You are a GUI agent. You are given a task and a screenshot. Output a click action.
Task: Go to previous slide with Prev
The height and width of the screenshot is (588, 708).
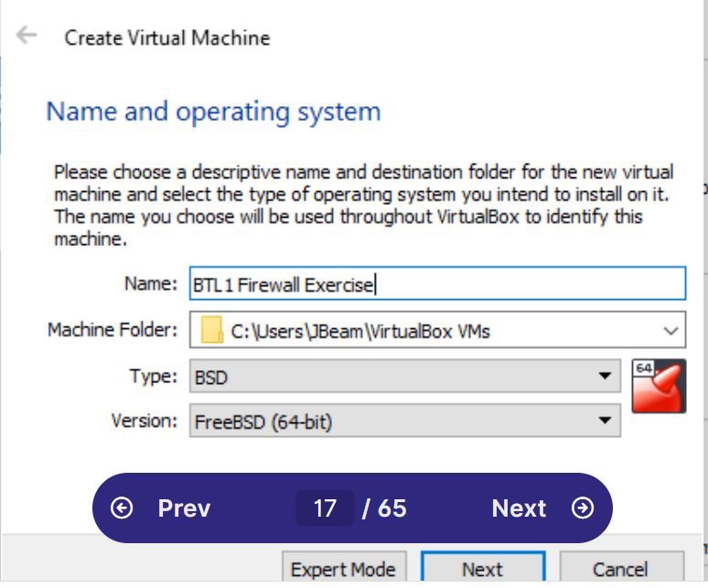[184, 508]
